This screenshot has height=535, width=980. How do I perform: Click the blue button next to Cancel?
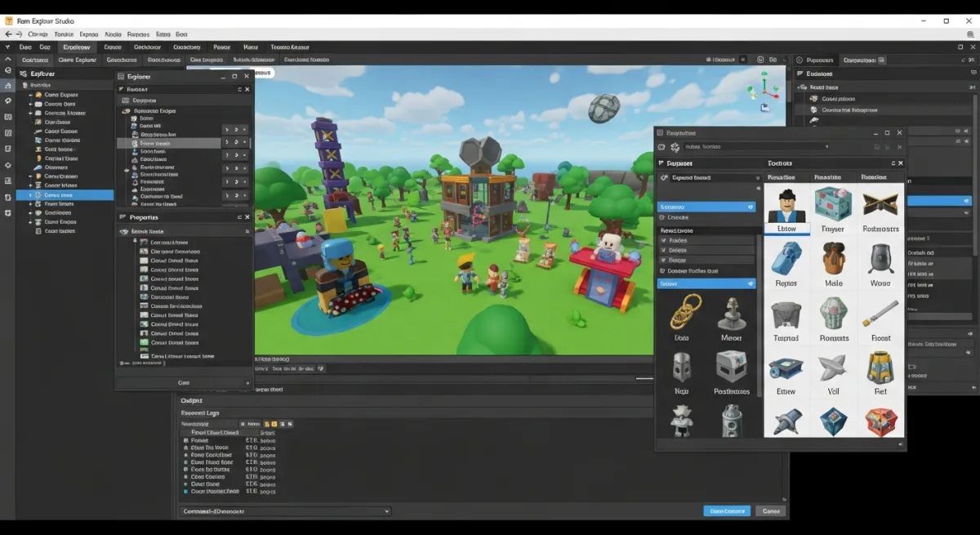[727, 510]
